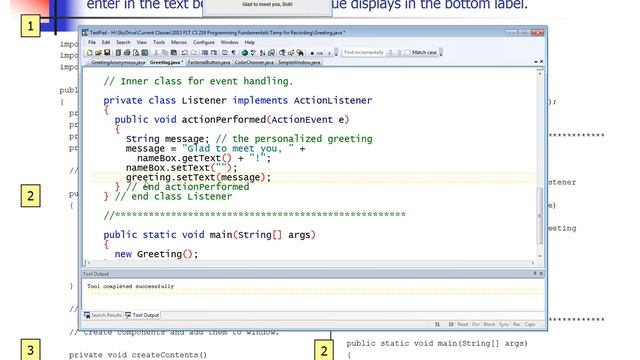Toggle the Read status bar indicator

coord(462,324)
